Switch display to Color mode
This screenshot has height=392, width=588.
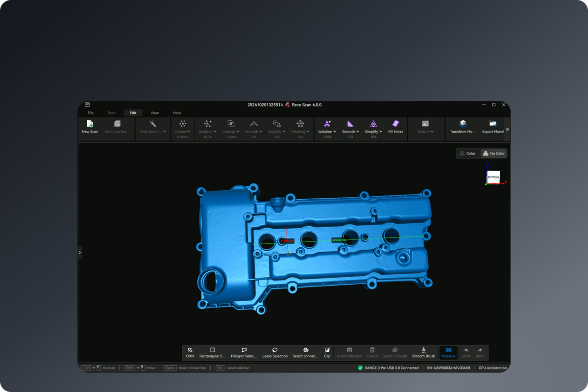pyautogui.click(x=467, y=154)
